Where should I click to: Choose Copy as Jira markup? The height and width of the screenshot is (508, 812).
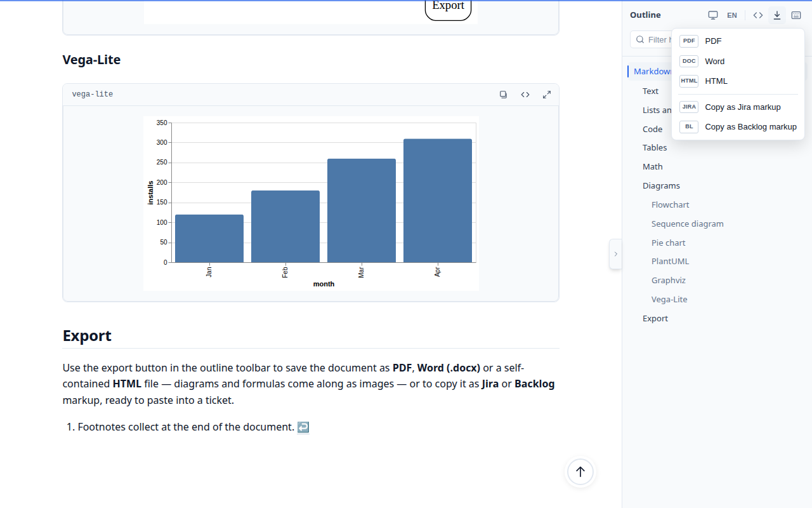point(738,107)
